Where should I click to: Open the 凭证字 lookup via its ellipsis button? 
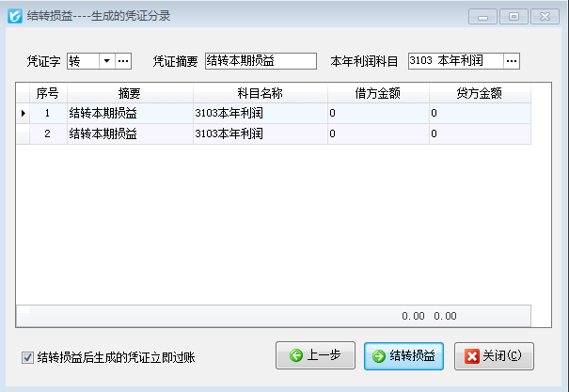coord(123,61)
